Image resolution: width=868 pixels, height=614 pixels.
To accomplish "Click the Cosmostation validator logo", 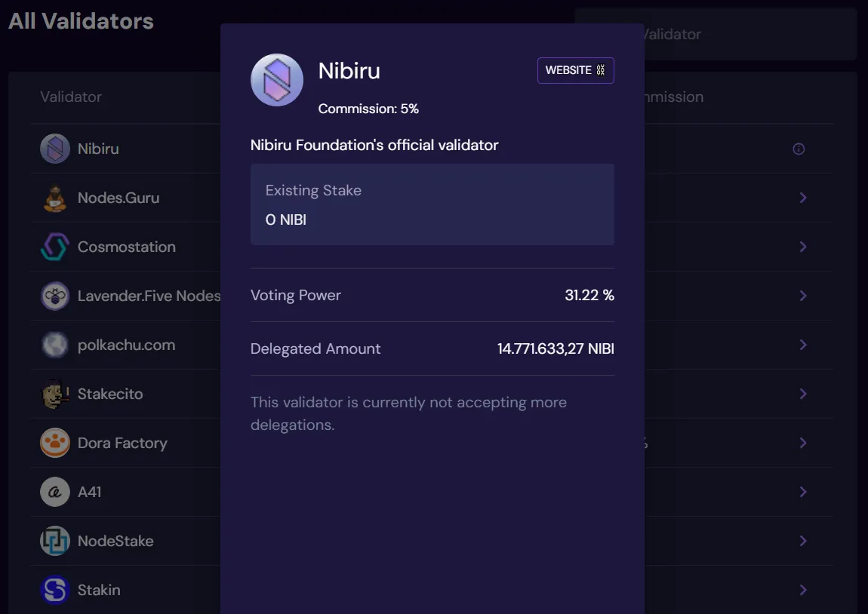I will click(55, 247).
